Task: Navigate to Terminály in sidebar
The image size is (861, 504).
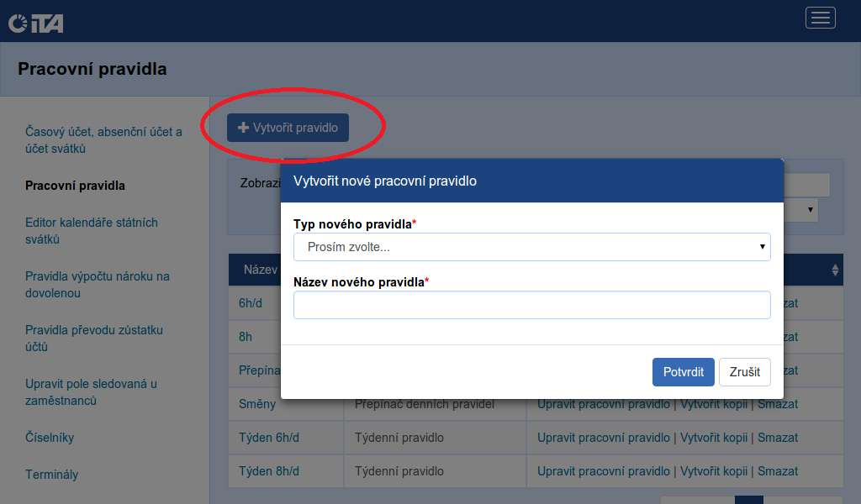Action: tap(51, 475)
